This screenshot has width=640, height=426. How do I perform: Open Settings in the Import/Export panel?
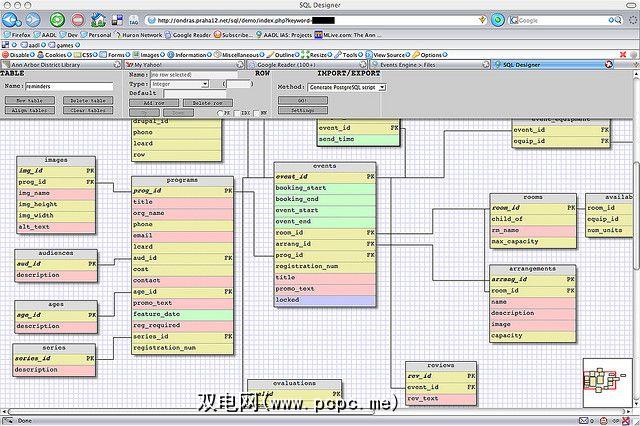302,110
